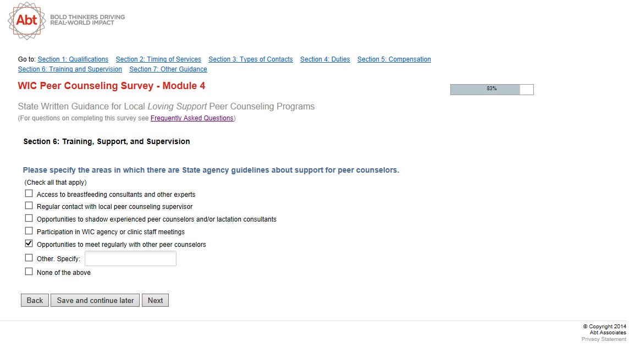Open the Frequently Asked Questions link

pyautogui.click(x=192, y=118)
